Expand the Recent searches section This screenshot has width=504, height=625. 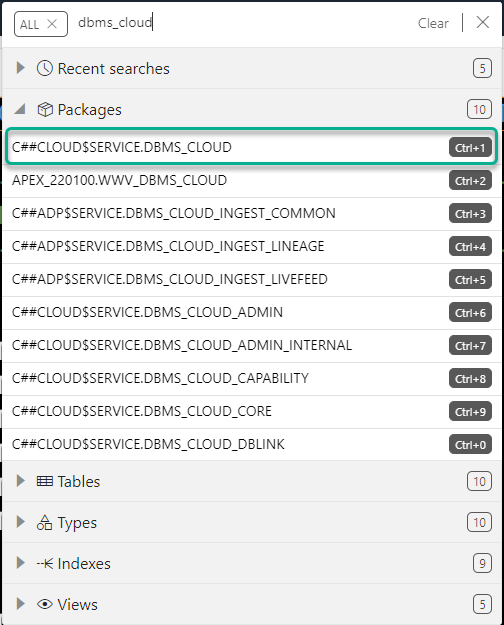20,68
